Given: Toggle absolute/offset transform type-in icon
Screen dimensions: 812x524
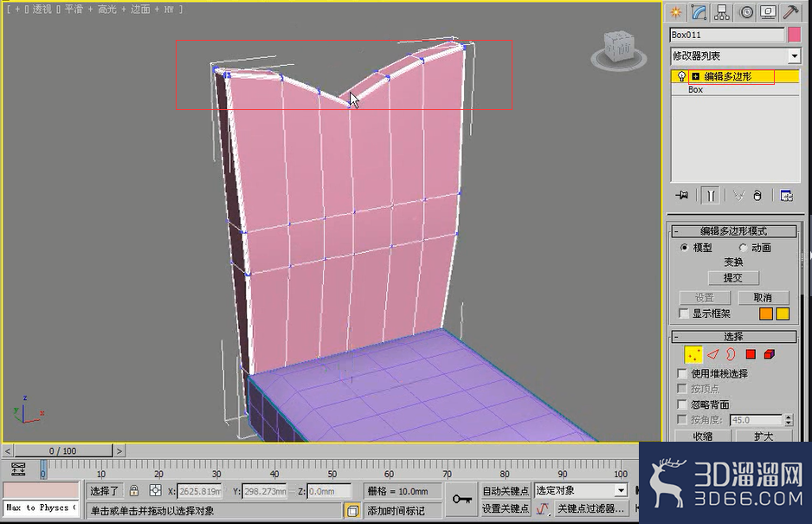Looking at the screenshot, I should 155,490.
